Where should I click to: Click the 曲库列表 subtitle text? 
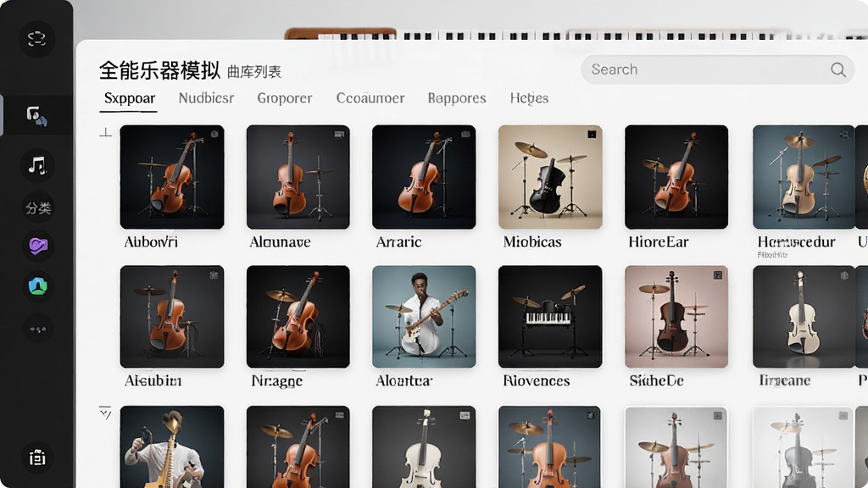tap(254, 72)
